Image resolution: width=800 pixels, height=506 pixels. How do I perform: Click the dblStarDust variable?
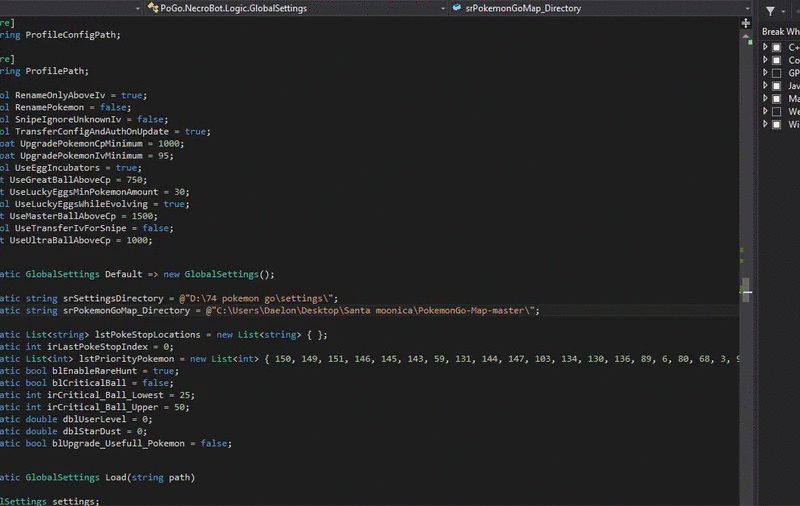pos(92,432)
